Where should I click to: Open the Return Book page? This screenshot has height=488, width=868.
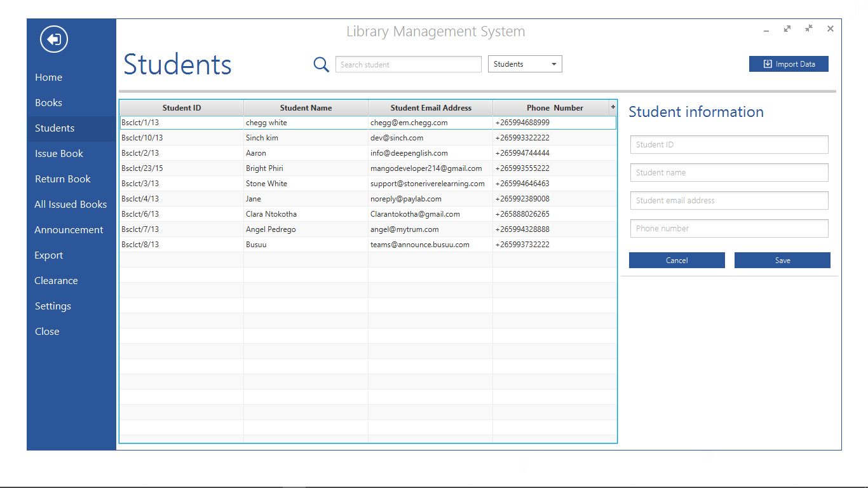[x=62, y=179]
